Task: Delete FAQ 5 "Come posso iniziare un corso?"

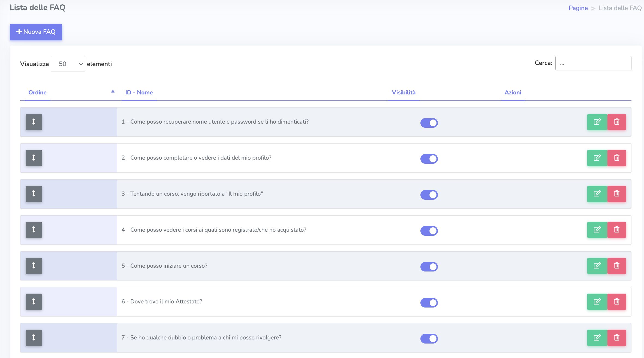Action: (x=616, y=266)
